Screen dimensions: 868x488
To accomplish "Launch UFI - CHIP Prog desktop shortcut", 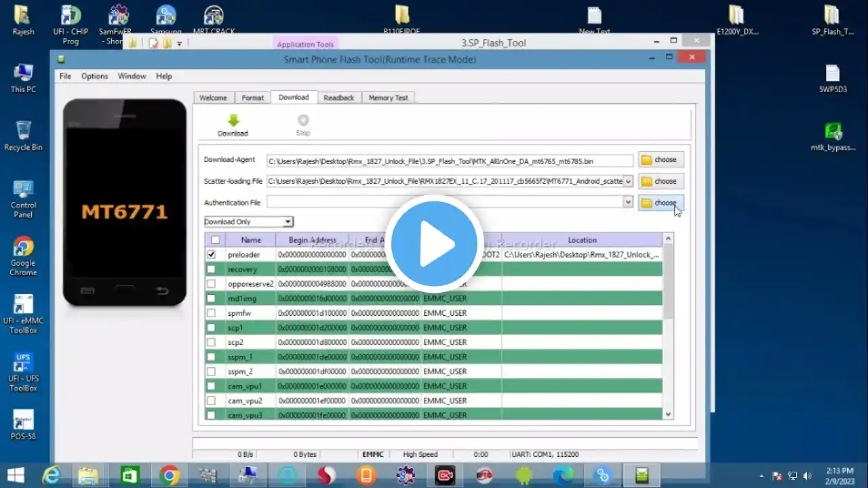I will tap(71, 24).
